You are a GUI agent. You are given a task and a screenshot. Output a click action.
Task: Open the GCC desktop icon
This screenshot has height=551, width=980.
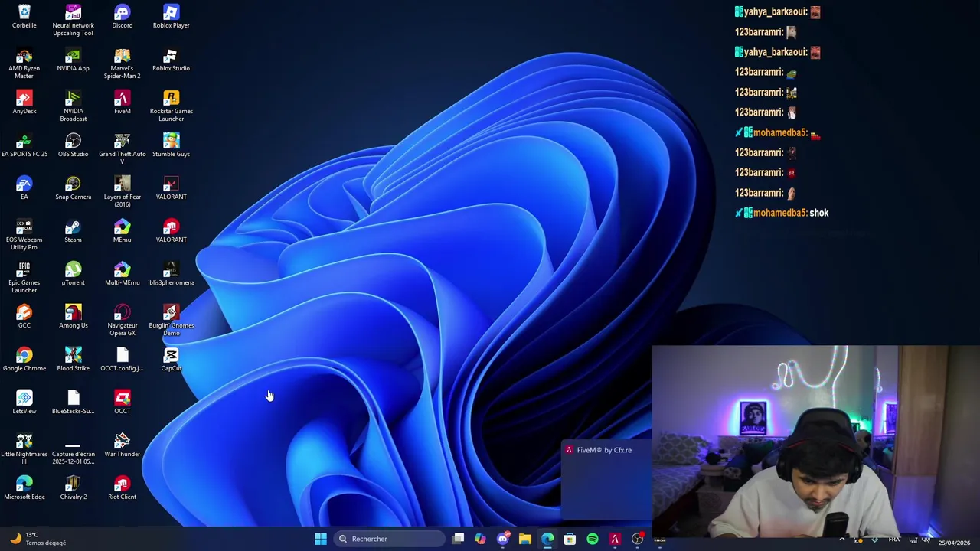pos(24,318)
